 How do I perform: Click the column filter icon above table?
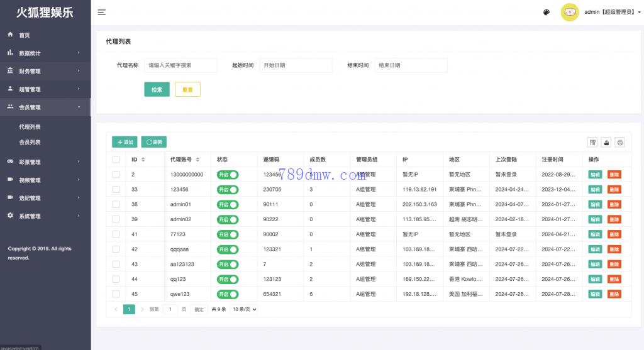tap(592, 142)
